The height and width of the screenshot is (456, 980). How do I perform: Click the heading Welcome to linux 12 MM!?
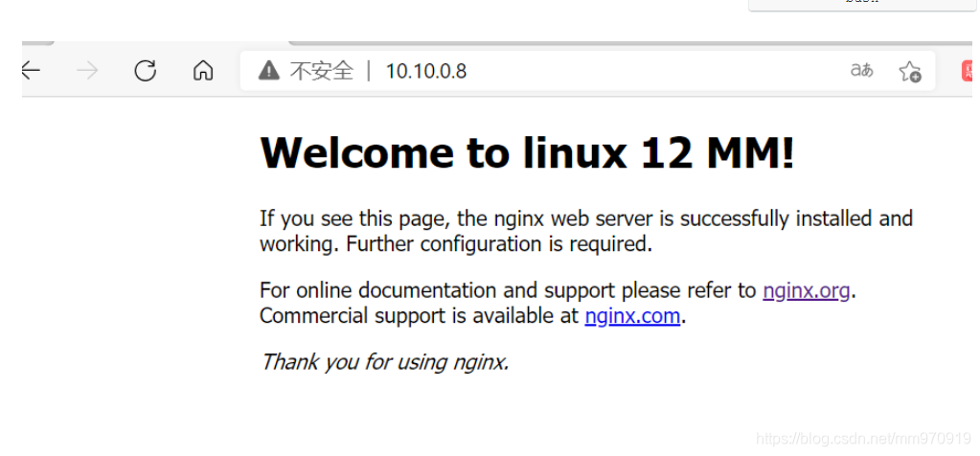pos(527,152)
